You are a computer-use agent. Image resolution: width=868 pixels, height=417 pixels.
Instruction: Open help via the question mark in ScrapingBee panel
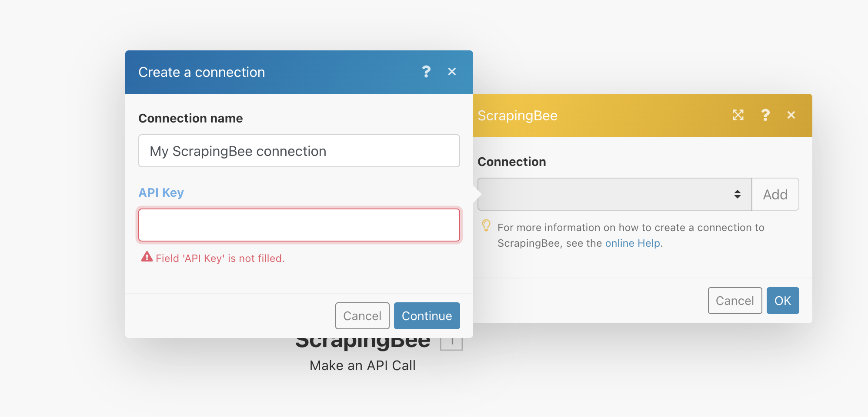pyautogui.click(x=765, y=115)
